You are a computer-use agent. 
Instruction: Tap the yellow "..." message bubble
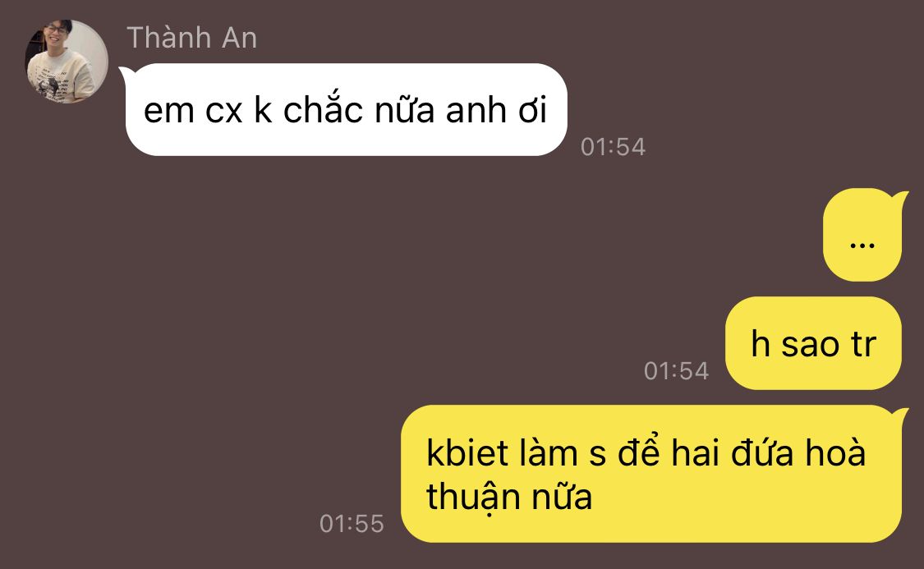[862, 235]
